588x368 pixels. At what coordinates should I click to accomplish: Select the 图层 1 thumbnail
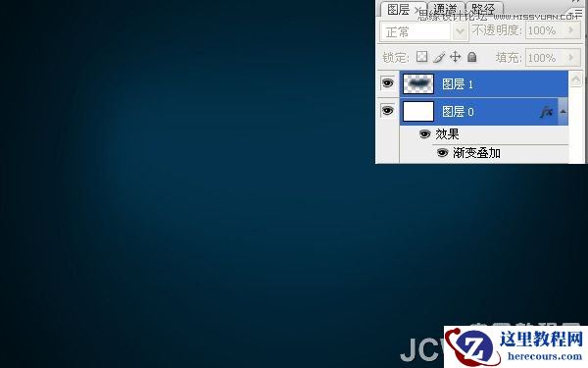coord(418,83)
